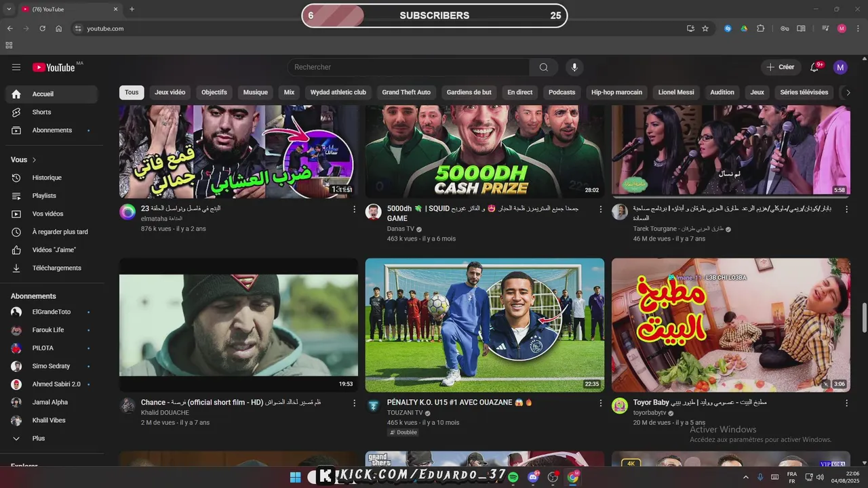Click the Créer button
The height and width of the screenshot is (488, 868).
[x=780, y=67]
